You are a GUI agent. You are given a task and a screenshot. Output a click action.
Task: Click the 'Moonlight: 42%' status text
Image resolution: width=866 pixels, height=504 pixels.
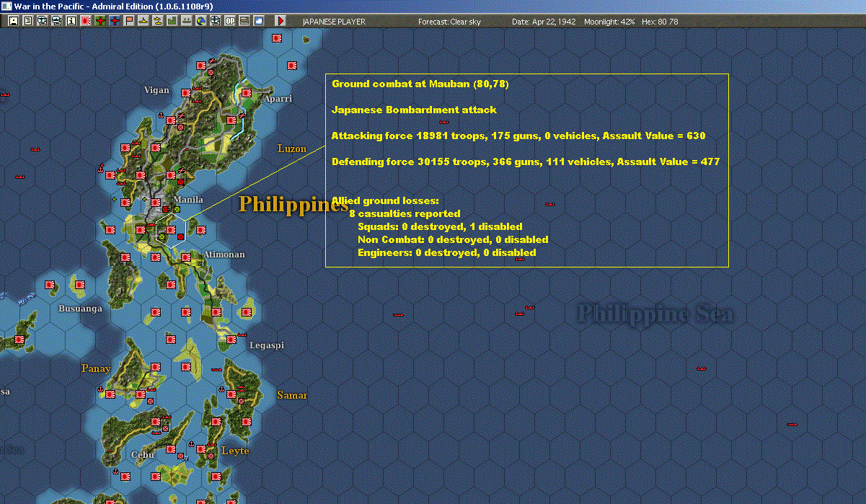[609, 22]
